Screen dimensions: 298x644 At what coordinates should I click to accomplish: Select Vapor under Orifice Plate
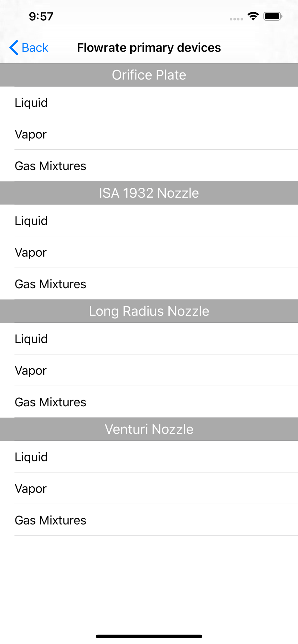(x=149, y=134)
